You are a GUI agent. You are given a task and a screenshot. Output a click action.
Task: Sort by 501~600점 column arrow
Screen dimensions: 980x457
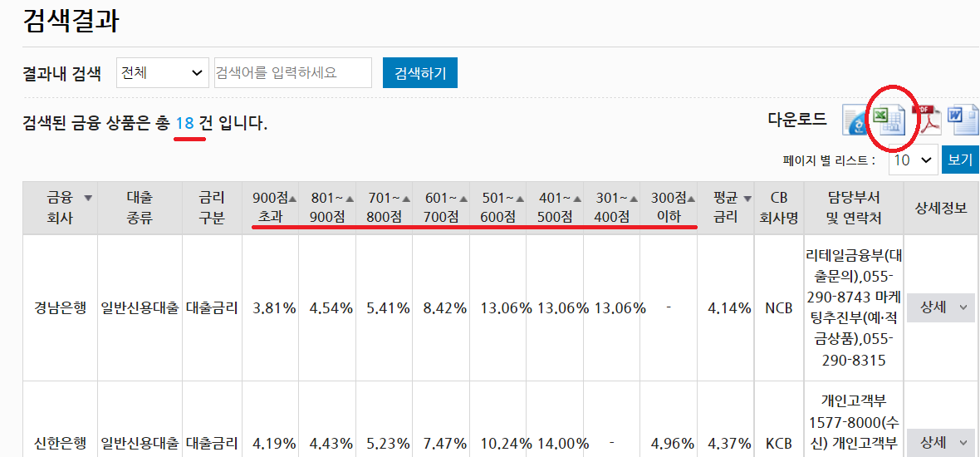click(520, 199)
